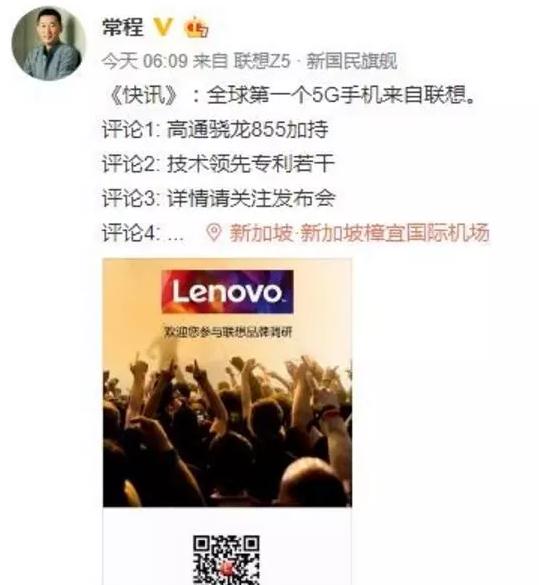Click the orange crown membership icon
Image resolution: width=539 pixels, height=585 pixels.
[x=196, y=28]
